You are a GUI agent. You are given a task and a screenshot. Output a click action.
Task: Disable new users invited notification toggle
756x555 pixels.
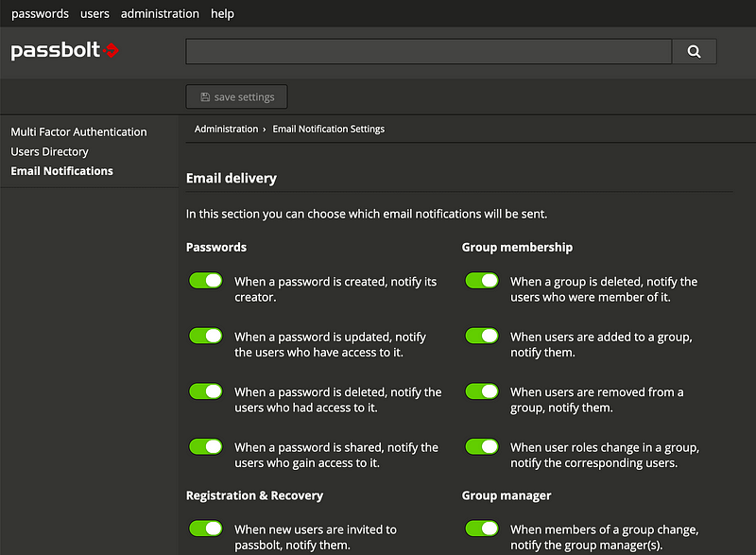[206, 529]
